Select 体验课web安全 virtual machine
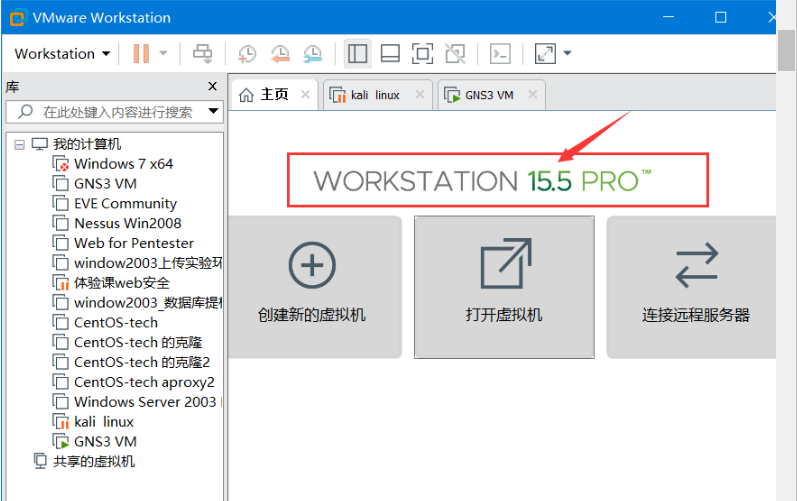This screenshot has height=501, width=797. [x=121, y=283]
